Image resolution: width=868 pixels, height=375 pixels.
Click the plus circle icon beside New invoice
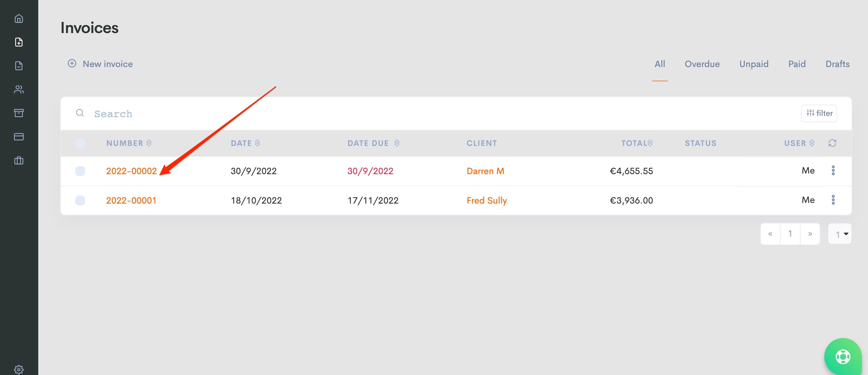[x=72, y=63]
